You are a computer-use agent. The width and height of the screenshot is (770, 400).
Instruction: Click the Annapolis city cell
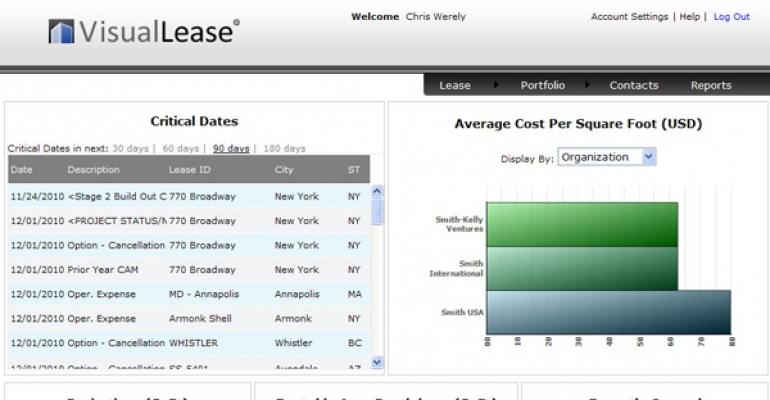click(x=297, y=294)
